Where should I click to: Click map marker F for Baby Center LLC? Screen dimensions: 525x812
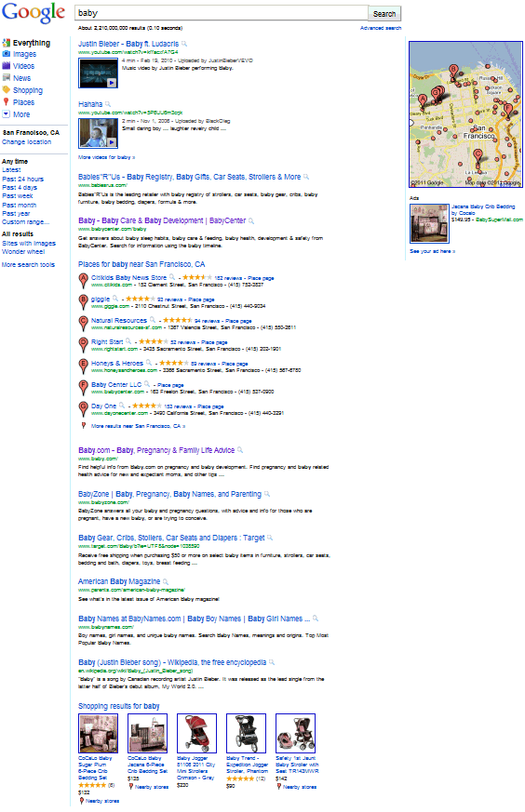83,387
